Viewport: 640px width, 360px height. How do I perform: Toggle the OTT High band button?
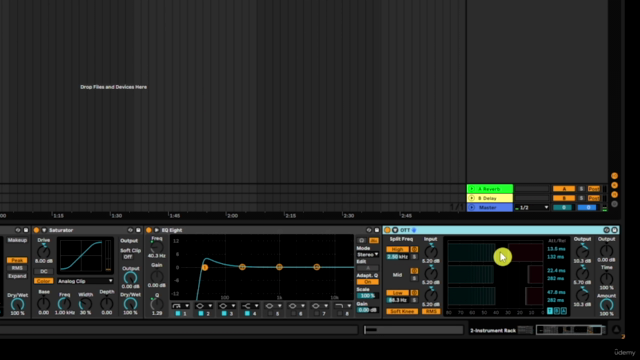[x=397, y=249]
